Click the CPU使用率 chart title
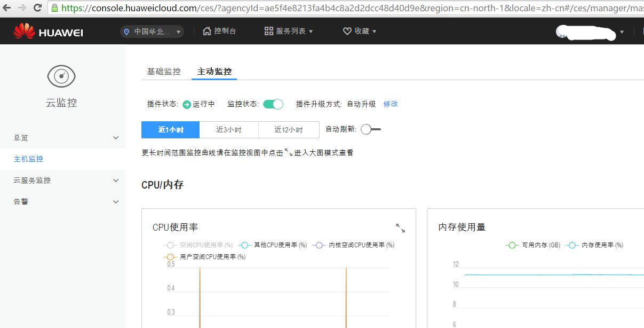The height and width of the screenshot is (328, 644). click(175, 228)
